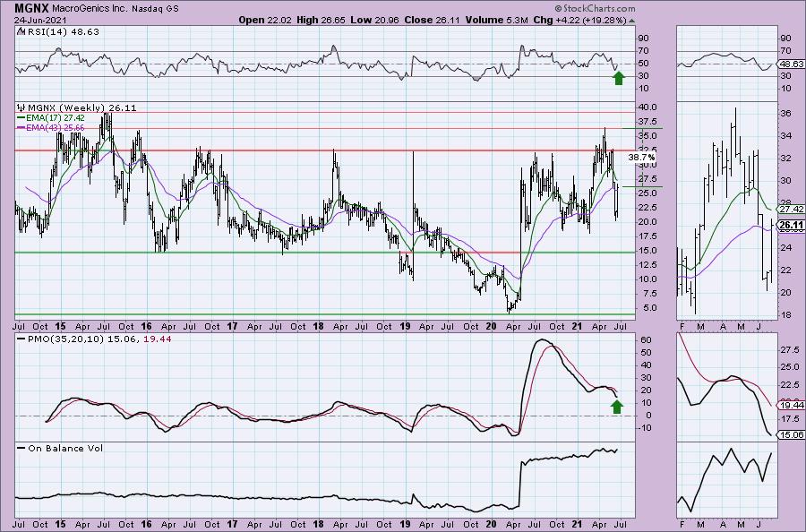
Task: Click the Chg +4.22 (+19.28%) value
Action: click(579, 20)
